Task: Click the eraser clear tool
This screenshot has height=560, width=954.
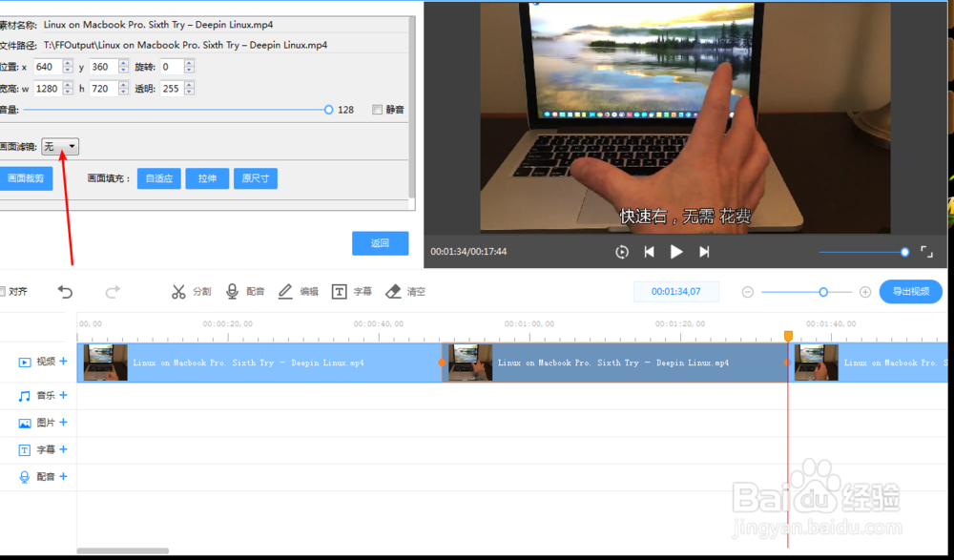Action: tap(393, 292)
